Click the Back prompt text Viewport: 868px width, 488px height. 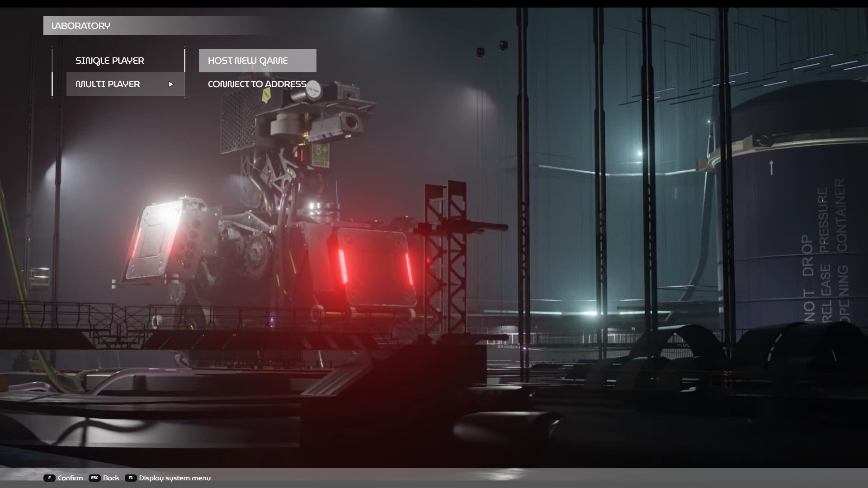(111, 478)
